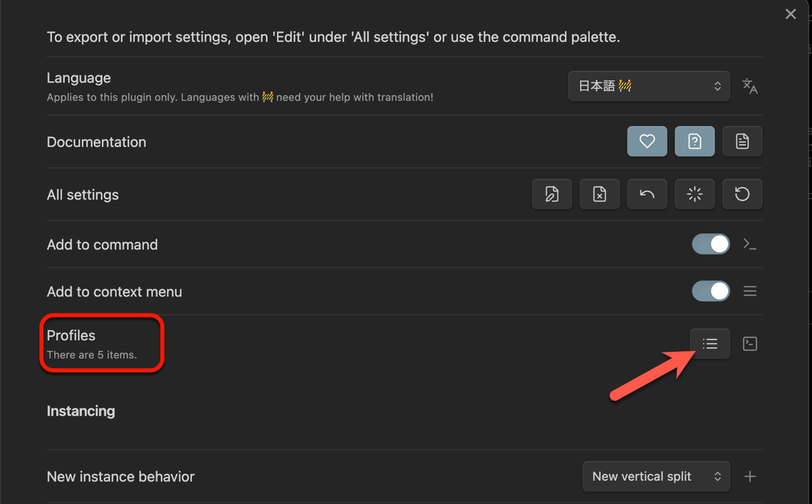This screenshot has width=812, height=504.
Task: Toggle the Add to command switch
Action: click(710, 244)
